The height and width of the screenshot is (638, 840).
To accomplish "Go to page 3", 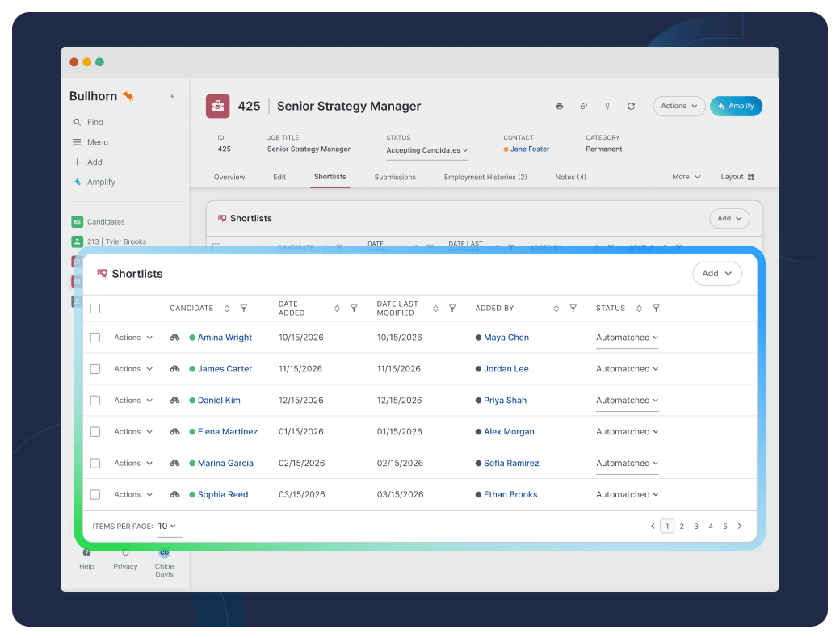I will [x=696, y=527].
